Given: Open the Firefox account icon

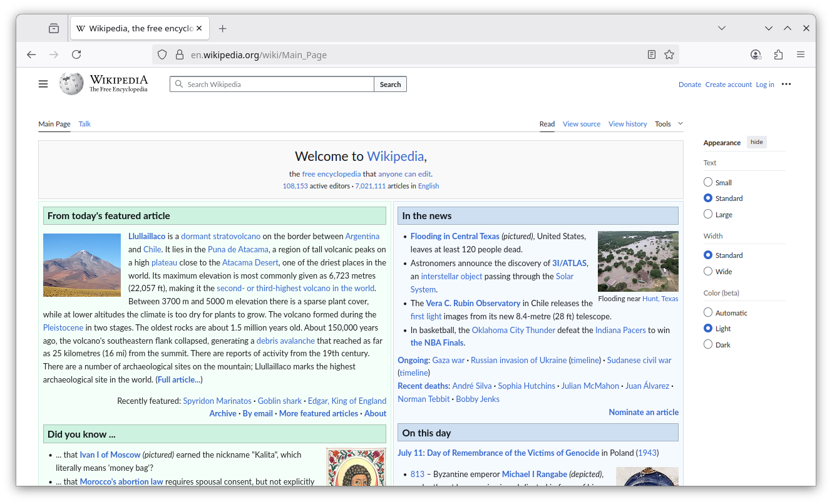Looking at the screenshot, I should [756, 54].
